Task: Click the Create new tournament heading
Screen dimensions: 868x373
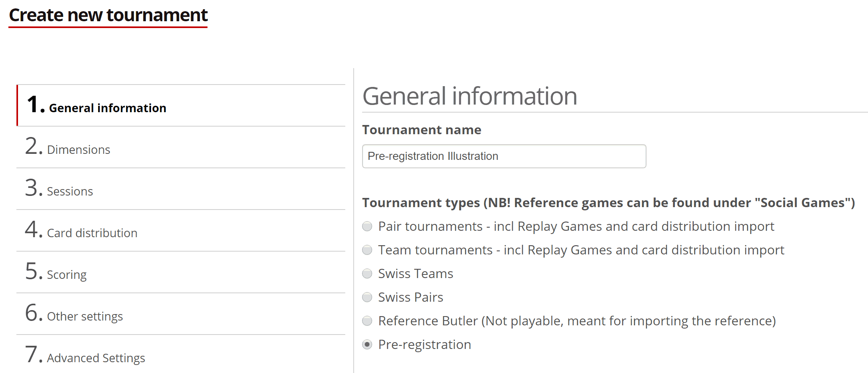Action: pos(108,15)
